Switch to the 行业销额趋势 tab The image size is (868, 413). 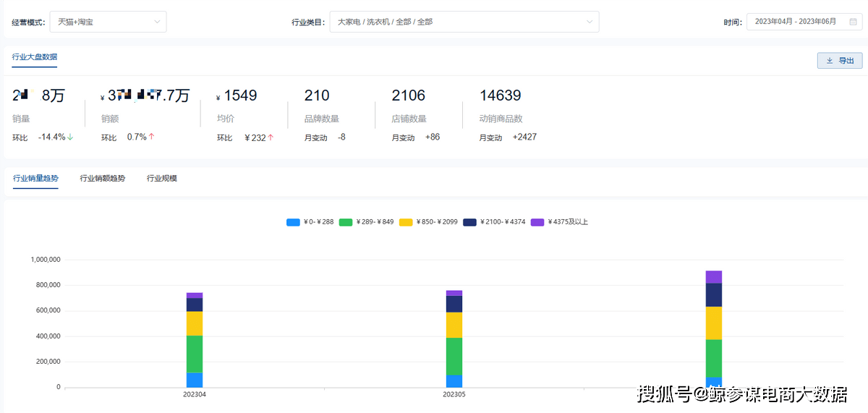(x=102, y=178)
